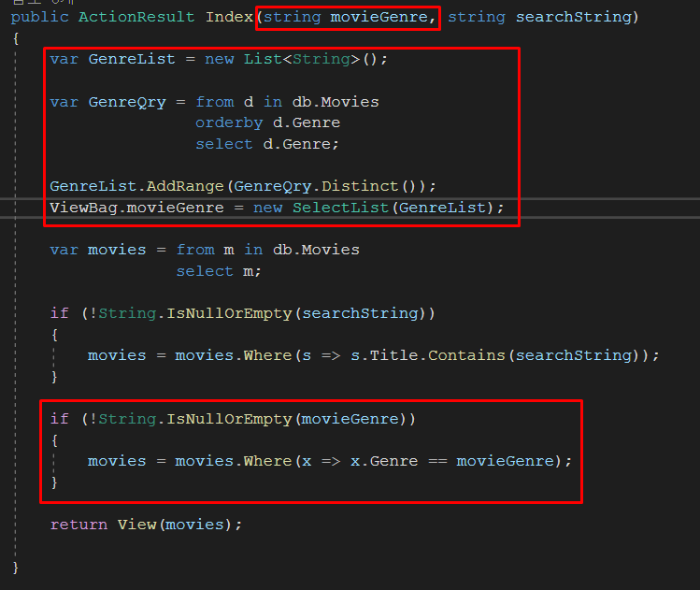Click 'x.Genre == movieGenre' expression

pos(452,461)
